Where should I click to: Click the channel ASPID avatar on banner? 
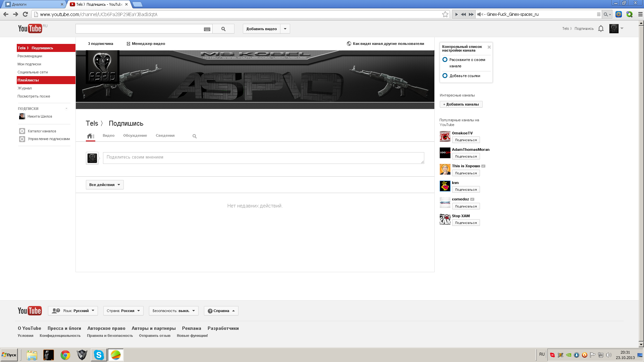[x=103, y=67]
